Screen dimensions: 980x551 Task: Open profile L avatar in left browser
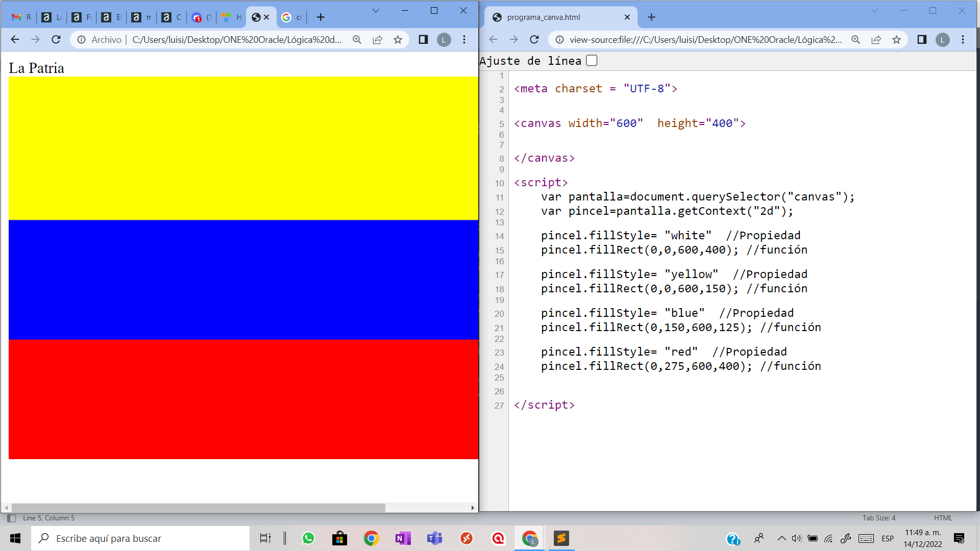(444, 40)
